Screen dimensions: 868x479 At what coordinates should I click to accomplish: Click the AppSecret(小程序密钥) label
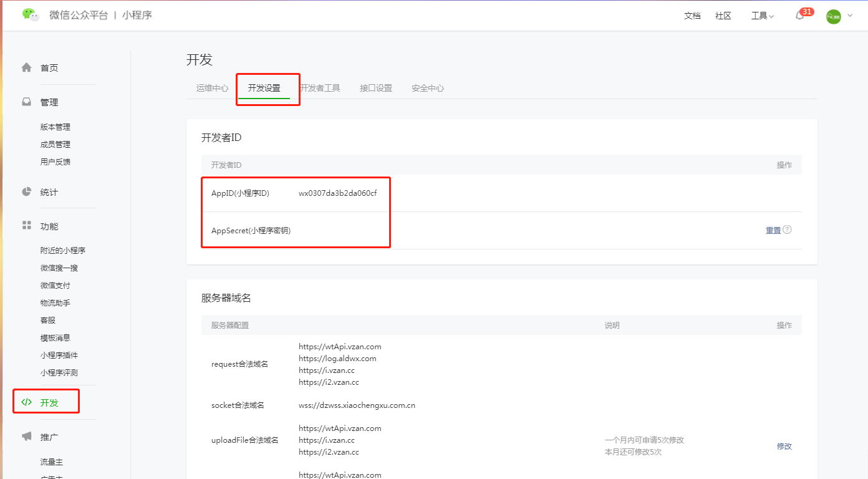(251, 231)
